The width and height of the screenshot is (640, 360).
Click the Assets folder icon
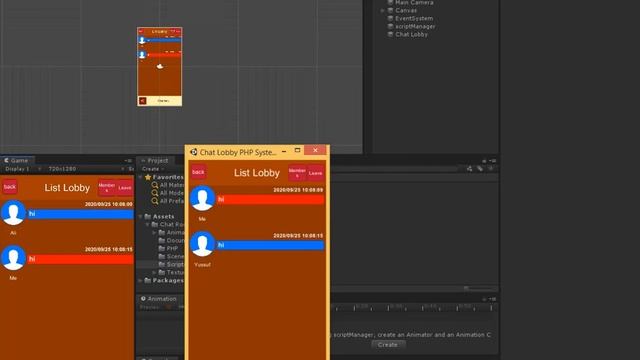148,217
